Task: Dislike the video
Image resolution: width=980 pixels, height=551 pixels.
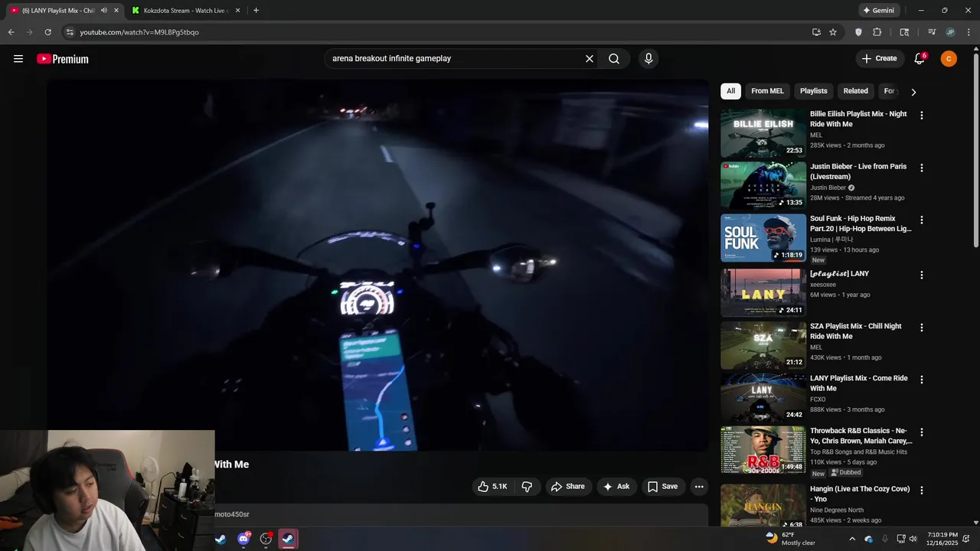Action: click(527, 487)
